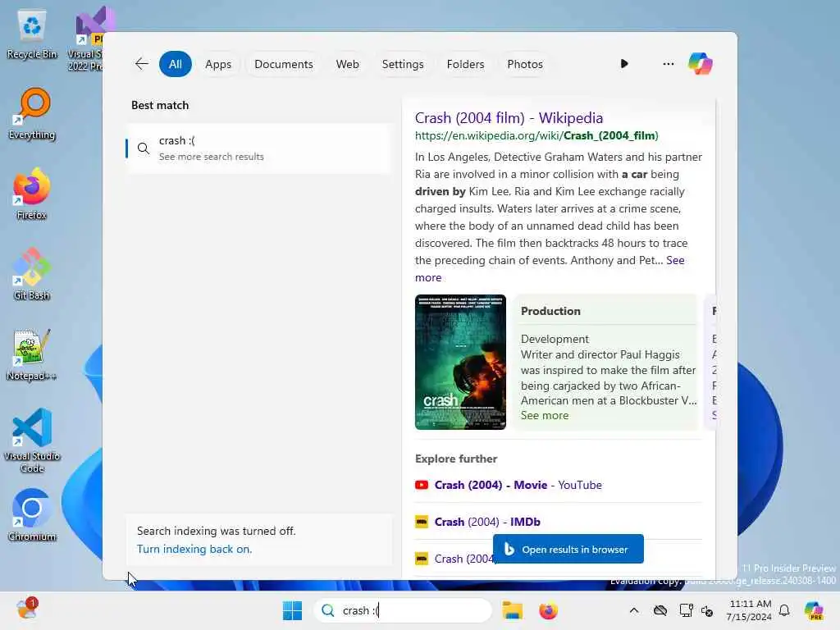The image size is (840, 630).
Task: Click 'Search indexing was turned off.' message
Action: 216,531
